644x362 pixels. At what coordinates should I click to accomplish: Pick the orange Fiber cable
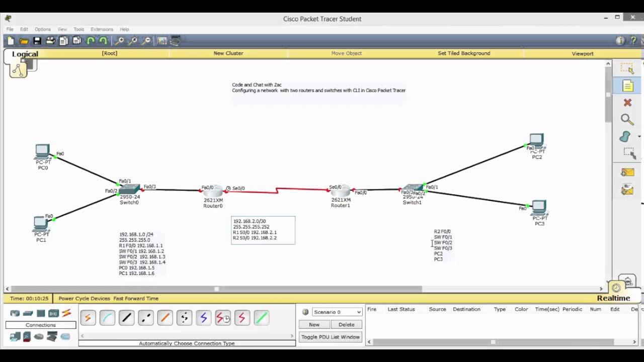165,318
